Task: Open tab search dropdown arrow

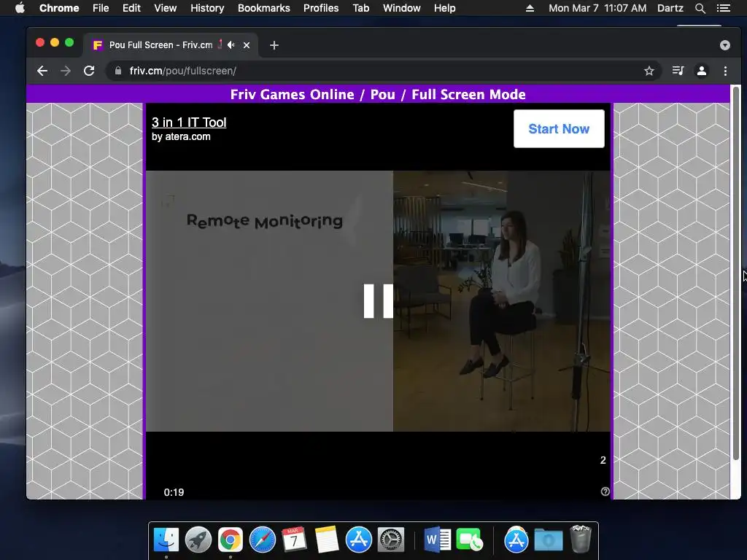Action: pyautogui.click(x=724, y=45)
